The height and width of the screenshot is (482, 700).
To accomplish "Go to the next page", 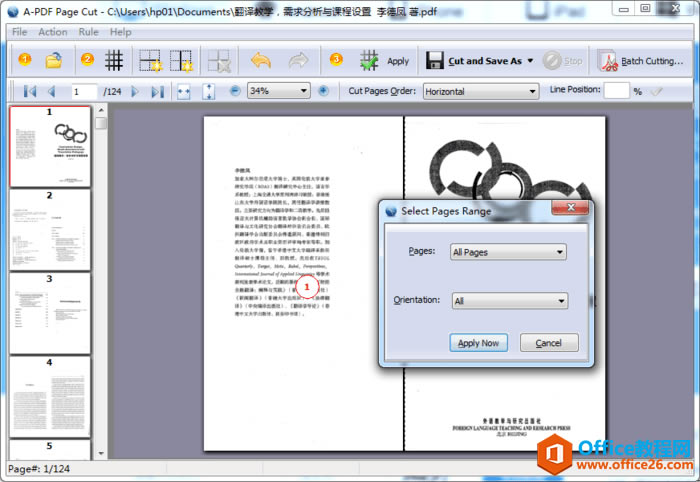I will click(134, 91).
